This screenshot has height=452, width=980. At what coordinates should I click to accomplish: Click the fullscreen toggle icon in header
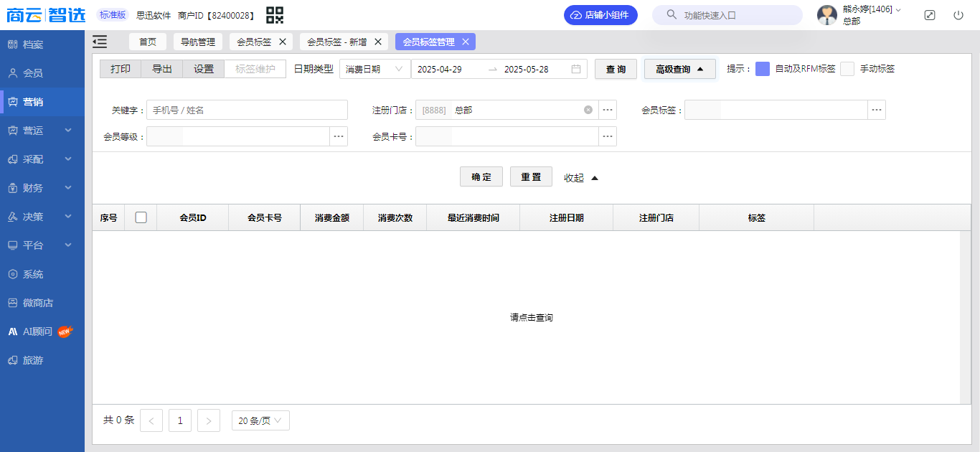point(930,15)
